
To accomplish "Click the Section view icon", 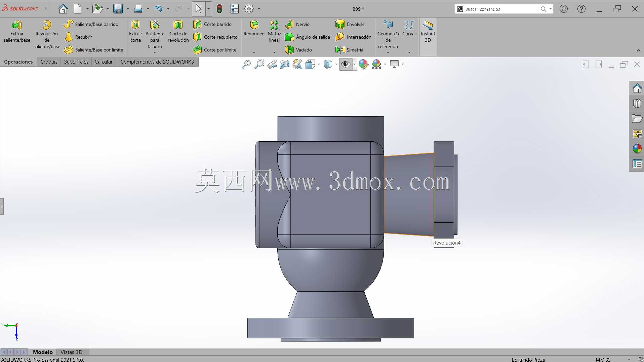I will click(285, 64).
